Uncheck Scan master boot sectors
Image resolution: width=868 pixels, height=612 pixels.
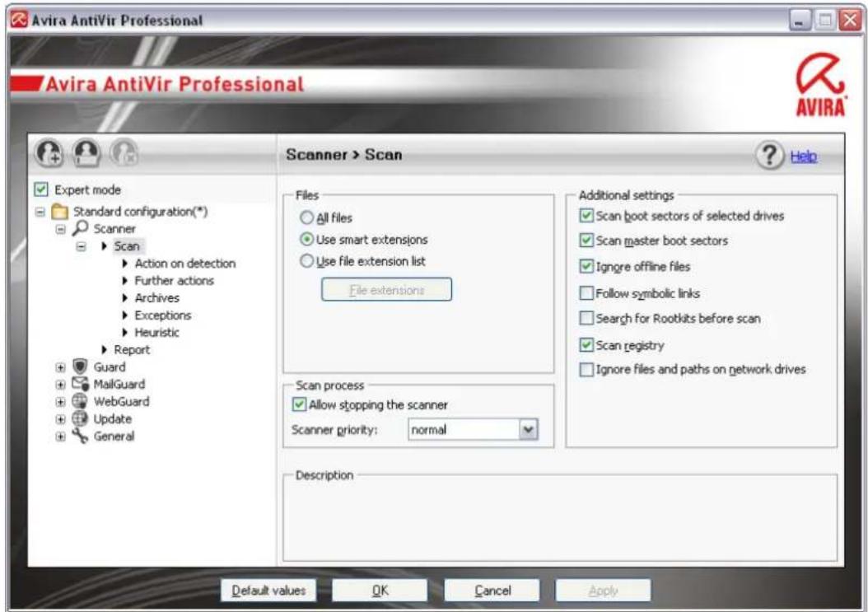[x=586, y=241]
